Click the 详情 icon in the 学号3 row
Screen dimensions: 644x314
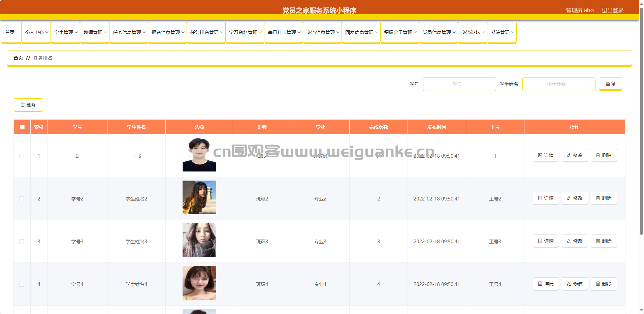tap(540, 241)
